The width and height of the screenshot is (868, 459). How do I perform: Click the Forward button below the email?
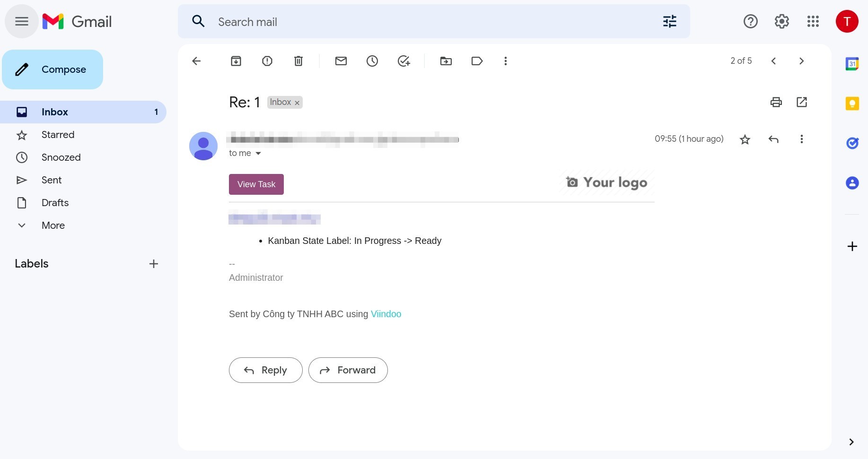[348, 370]
